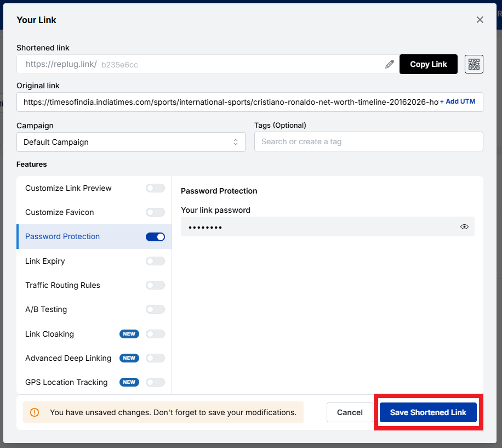Viewport: 502px width, 448px height.
Task: Enable the Customize Favicon toggle
Action: (x=155, y=212)
